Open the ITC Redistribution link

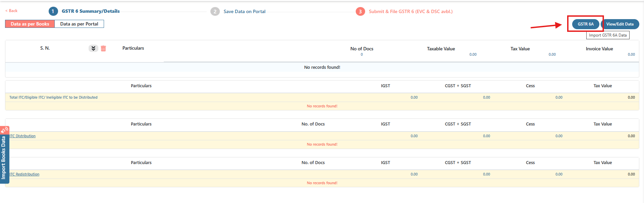[x=24, y=174]
